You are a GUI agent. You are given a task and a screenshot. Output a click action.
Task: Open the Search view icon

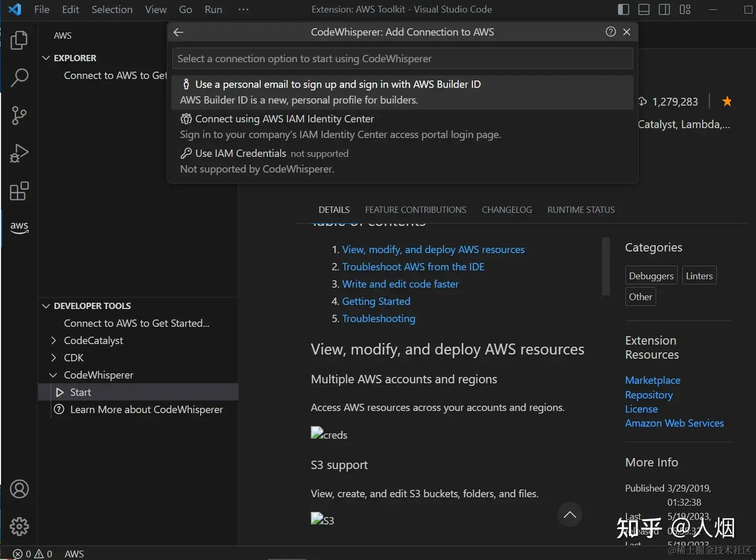coord(19,78)
